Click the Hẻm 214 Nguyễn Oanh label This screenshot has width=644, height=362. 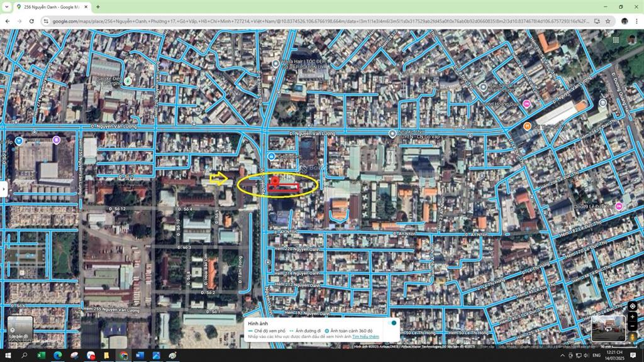[x=297, y=273]
